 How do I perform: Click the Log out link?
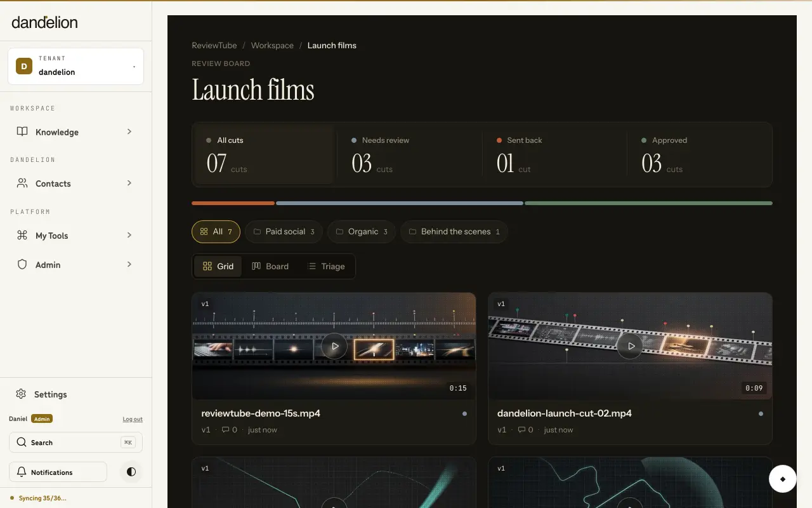pyautogui.click(x=133, y=419)
